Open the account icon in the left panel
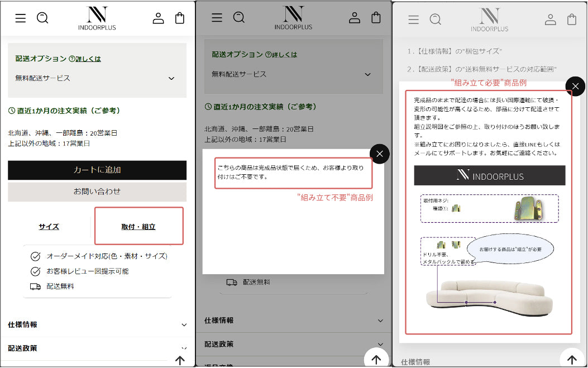This screenshot has width=588, height=368. [159, 18]
